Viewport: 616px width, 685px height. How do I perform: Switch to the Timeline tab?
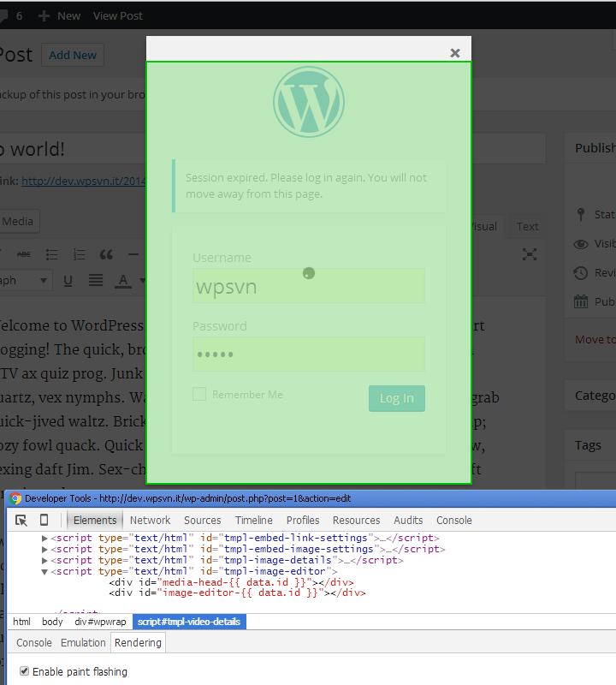click(x=253, y=521)
